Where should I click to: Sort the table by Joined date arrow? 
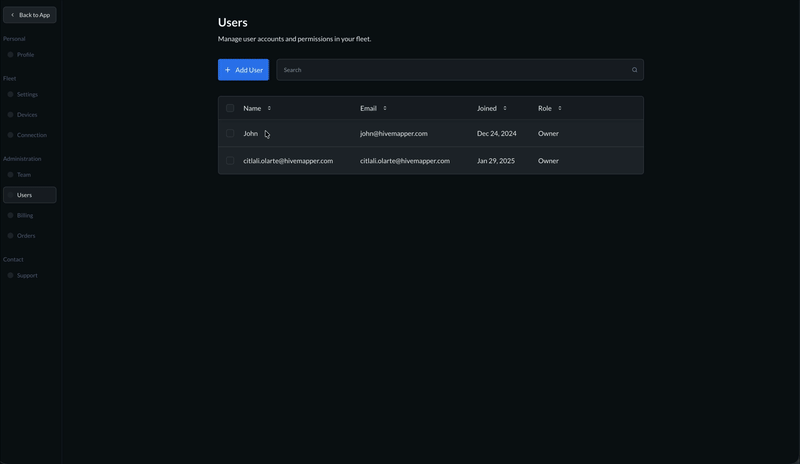pyautogui.click(x=505, y=108)
